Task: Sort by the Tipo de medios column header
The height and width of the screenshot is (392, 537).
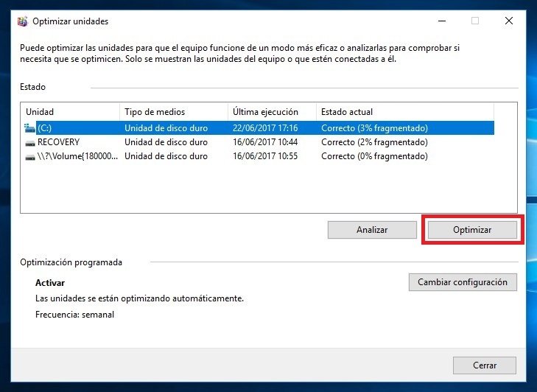Action: click(x=174, y=112)
